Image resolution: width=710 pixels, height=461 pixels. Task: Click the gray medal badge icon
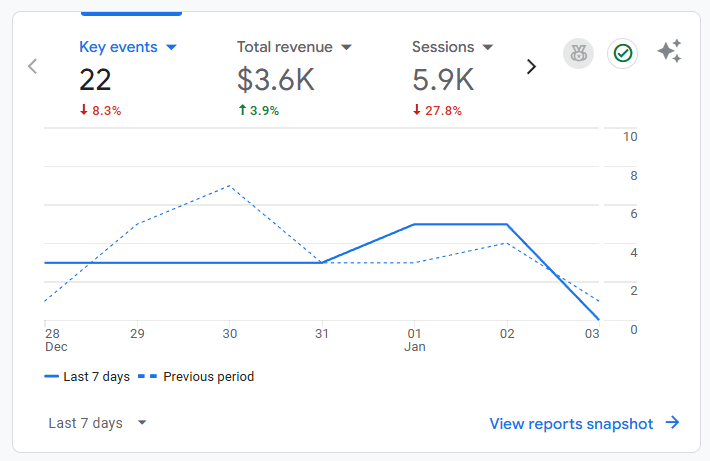point(577,53)
